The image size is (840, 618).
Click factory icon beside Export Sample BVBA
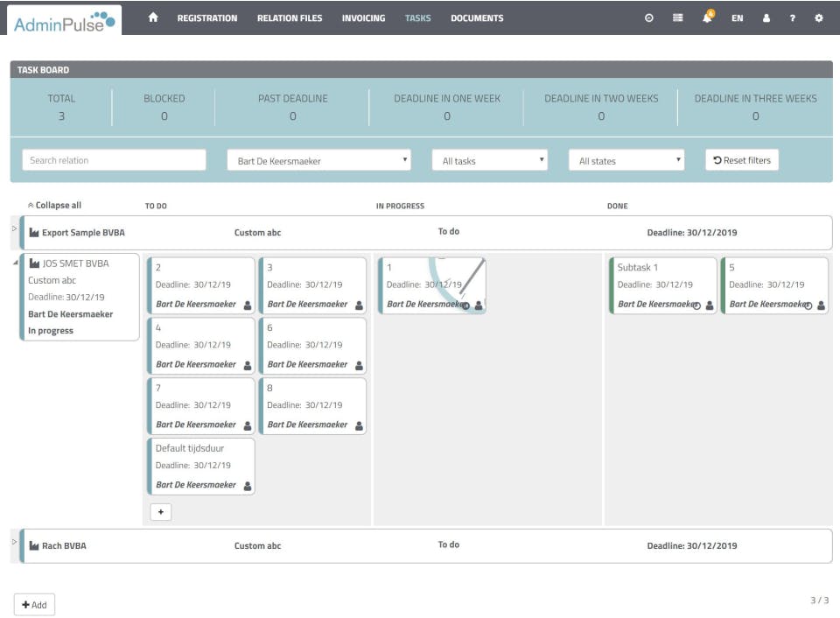tap(34, 232)
